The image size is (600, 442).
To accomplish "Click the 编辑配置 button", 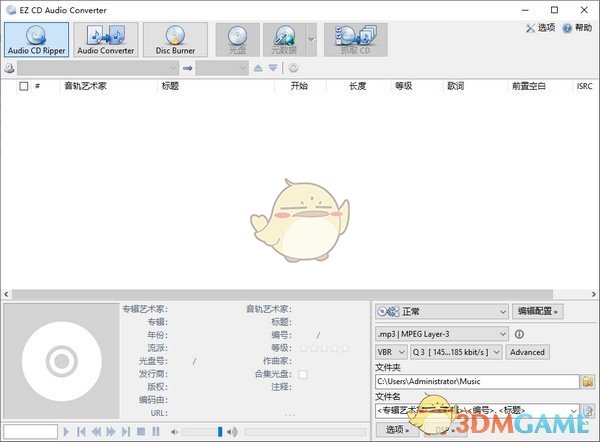I will click(x=537, y=312).
